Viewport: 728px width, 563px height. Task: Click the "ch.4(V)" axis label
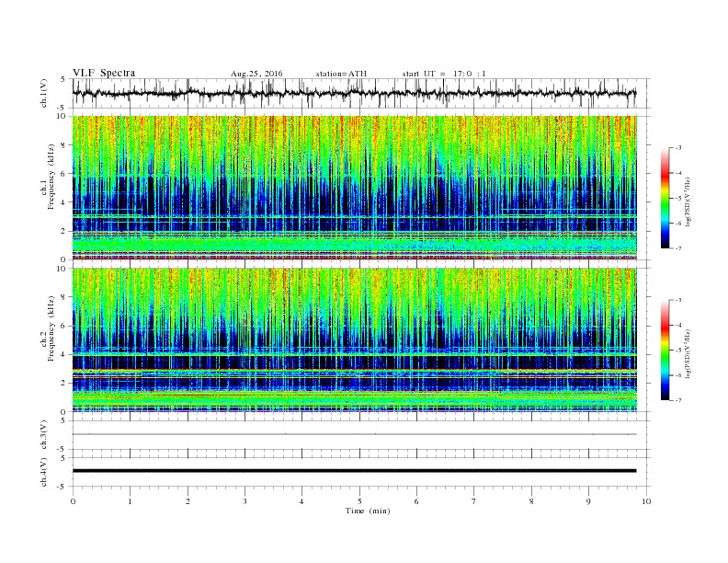coord(44,472)
